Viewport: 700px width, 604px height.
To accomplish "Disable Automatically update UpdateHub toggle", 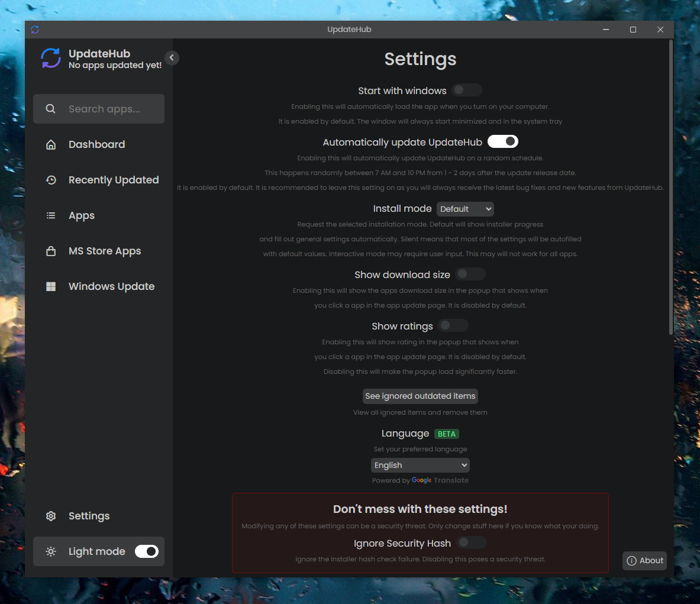I will 503,141.
